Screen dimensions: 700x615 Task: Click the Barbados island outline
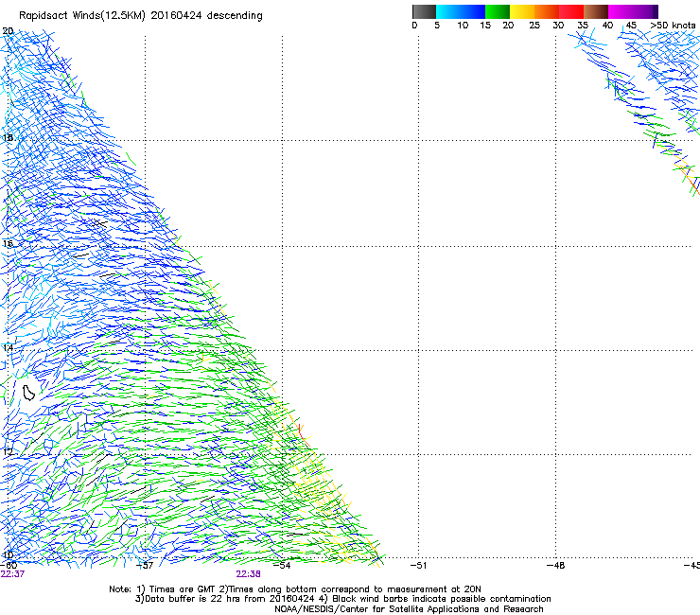click(x=28, y=393)
